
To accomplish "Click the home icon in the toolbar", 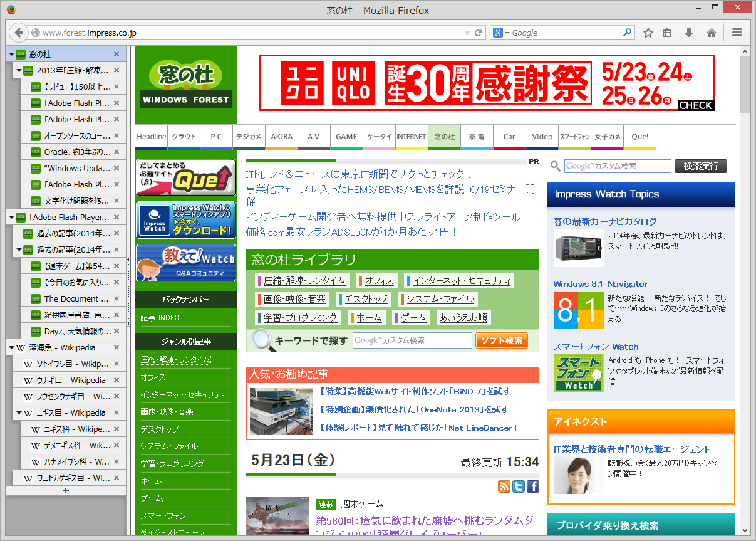I will tap(712, 33).
